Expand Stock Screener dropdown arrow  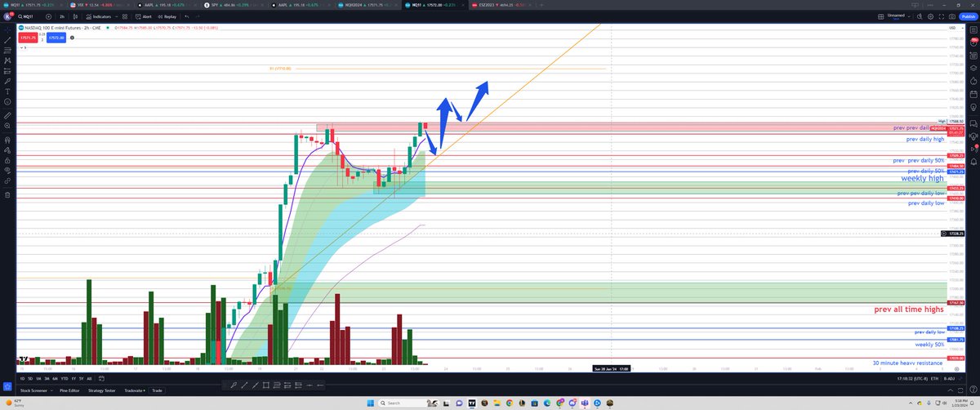tap(50, 390)
